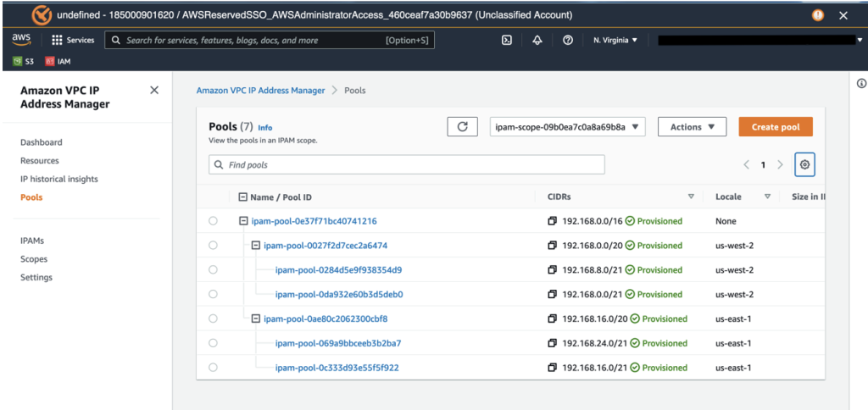Open Scopes in the sidebar
The width and height of the screenshot is (868, 410).
click(34, 259)
